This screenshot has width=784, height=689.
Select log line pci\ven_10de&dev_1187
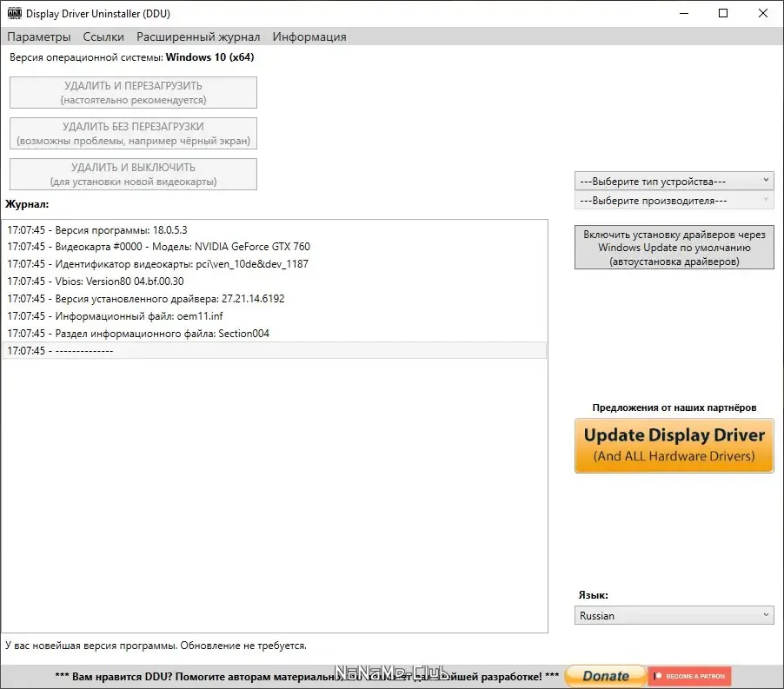(x=274, y=264)
